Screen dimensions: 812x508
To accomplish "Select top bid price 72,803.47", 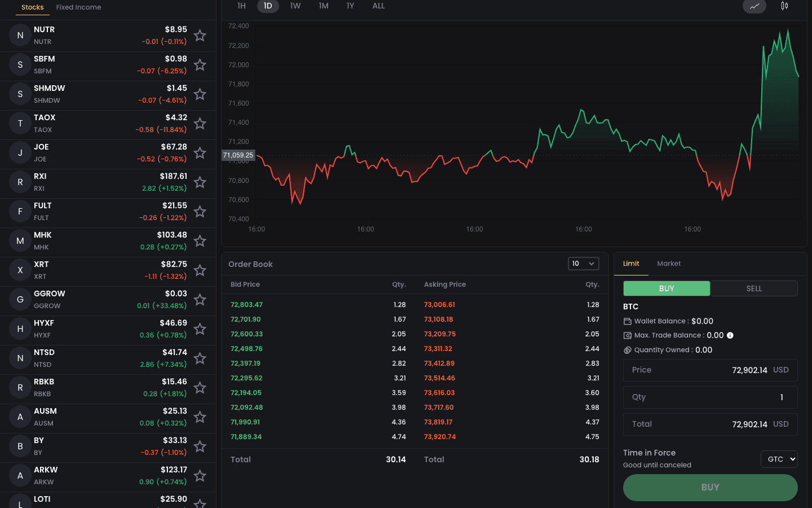I will [246, 305].
